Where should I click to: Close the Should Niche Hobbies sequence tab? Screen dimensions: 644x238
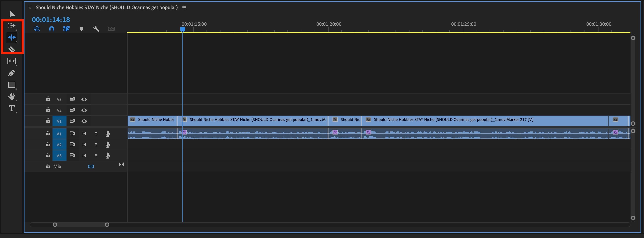pos(30,7)
